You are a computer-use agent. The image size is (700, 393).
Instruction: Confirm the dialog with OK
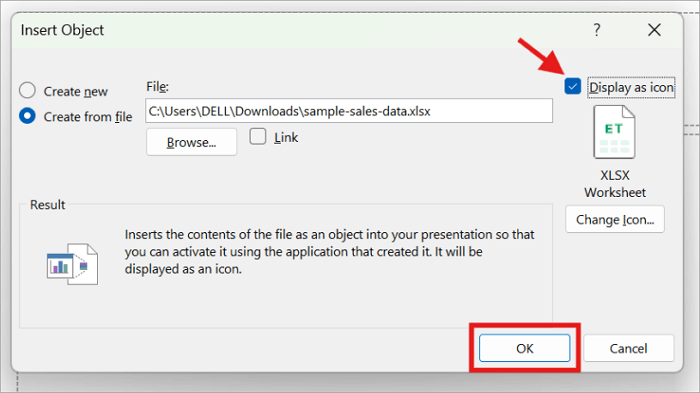pyautogui.click(x=525, y=348)
